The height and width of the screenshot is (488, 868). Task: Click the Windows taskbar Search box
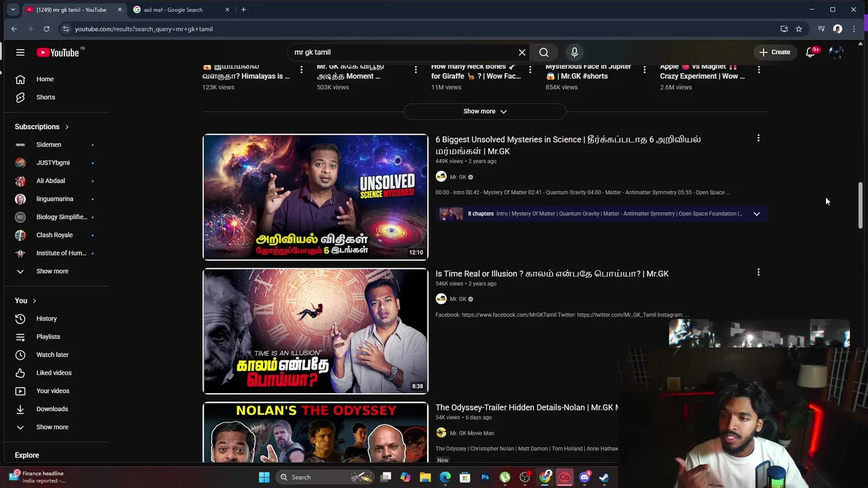(x=323, y=477)
